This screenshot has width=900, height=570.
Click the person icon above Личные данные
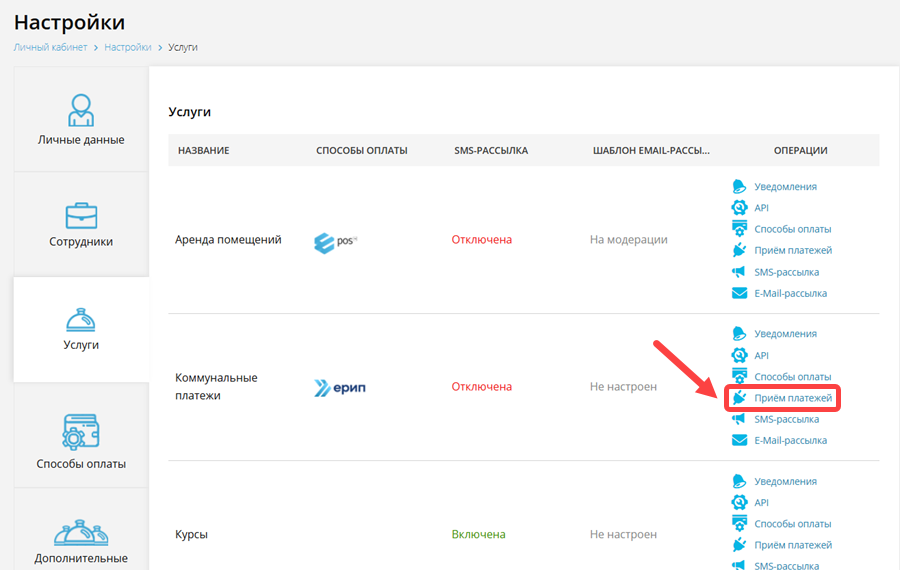pyautogui.click(x=81, y=110)
